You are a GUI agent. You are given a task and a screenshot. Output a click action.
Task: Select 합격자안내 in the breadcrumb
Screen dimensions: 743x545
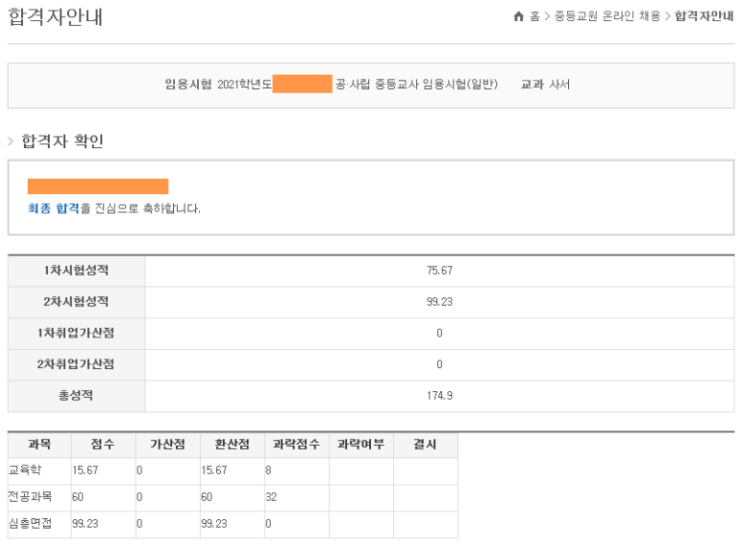point(705,17)
